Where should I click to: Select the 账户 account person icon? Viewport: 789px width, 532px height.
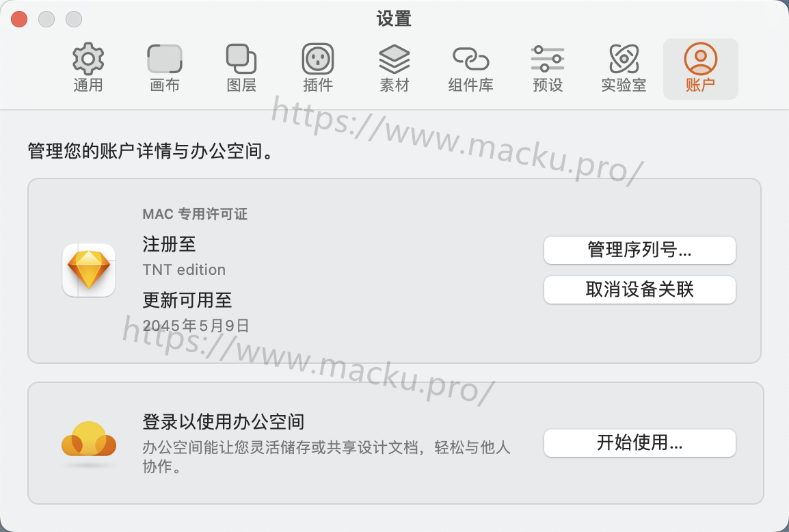[700, 59]
